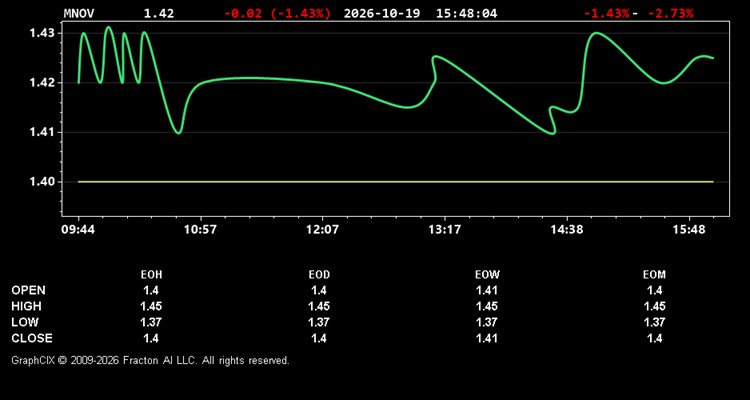Click the MNOV ticker symbol
Viewport: 750px width, 400px height.
[79, 13]
